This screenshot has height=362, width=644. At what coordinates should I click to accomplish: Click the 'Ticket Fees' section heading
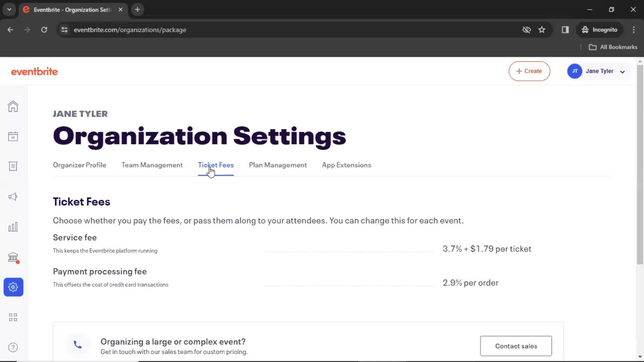click(x=82, y=201)
